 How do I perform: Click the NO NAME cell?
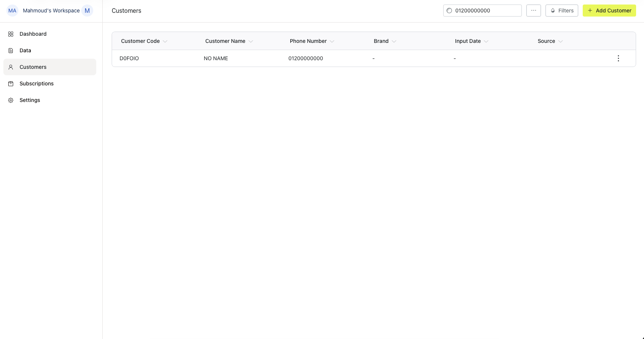click(x=216, y=58)
